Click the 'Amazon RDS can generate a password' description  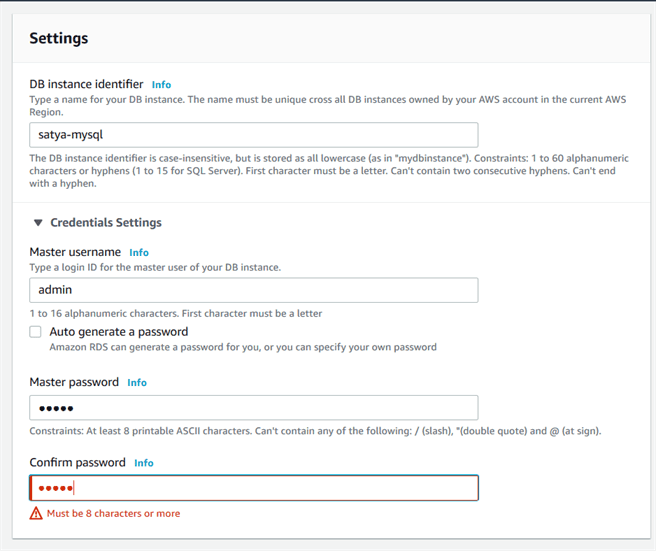tap(242, 347)
